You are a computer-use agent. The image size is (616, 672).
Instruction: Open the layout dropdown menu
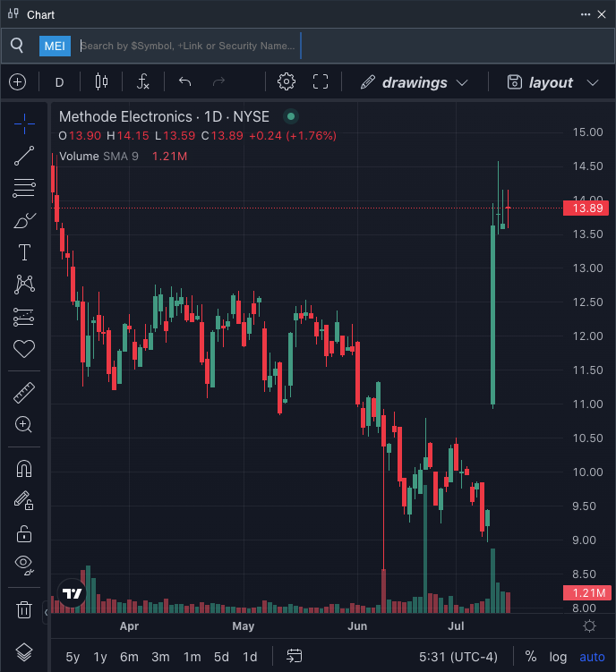tap(552, 82)
